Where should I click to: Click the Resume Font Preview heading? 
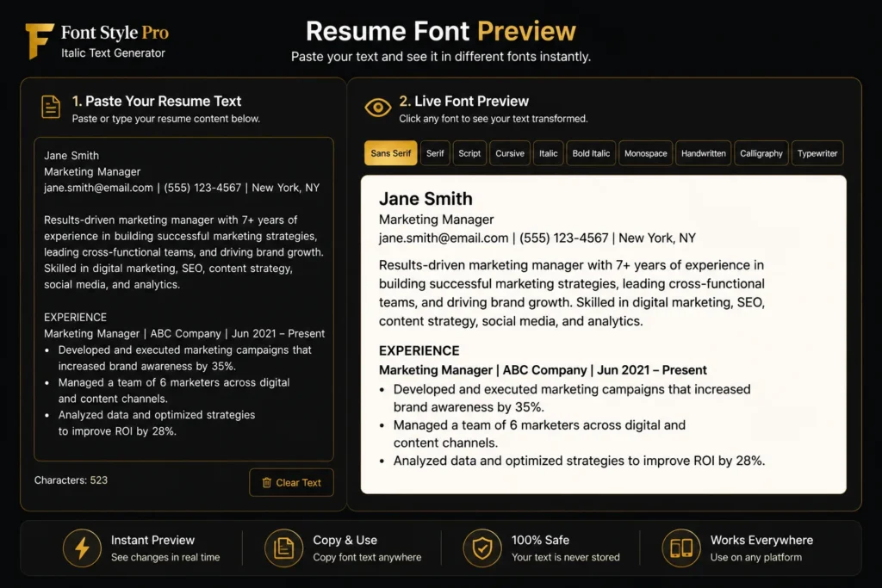pyautogui.click(x=441, y=31)
